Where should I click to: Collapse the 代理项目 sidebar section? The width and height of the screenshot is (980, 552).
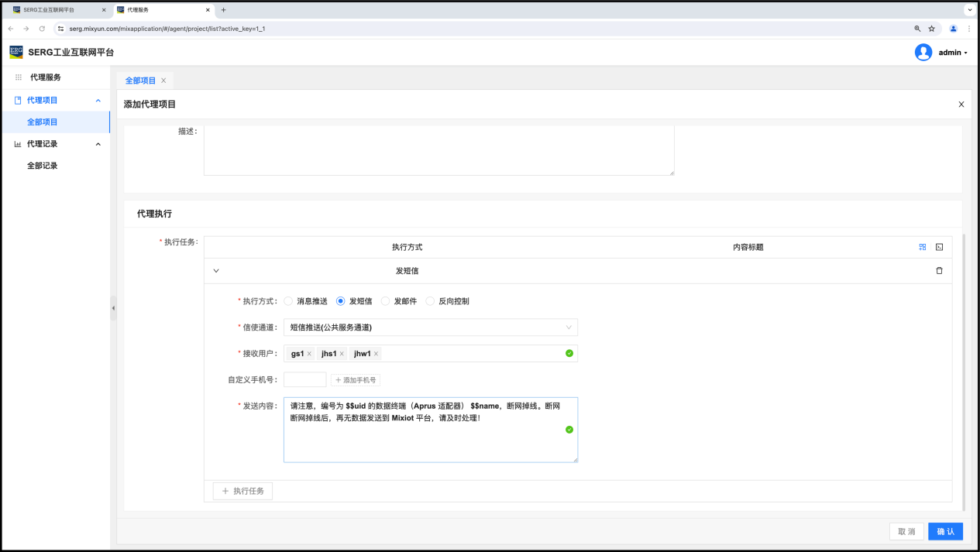point(98,101)
